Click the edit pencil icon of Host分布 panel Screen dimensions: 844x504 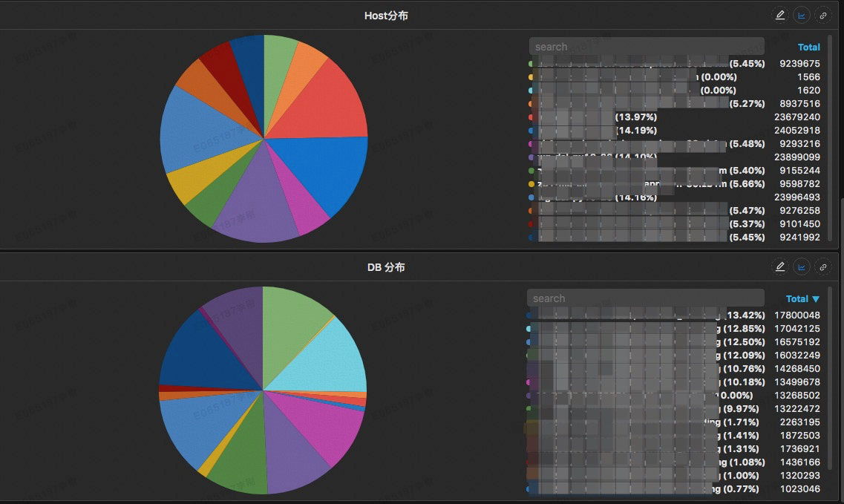tap(780, 16)
